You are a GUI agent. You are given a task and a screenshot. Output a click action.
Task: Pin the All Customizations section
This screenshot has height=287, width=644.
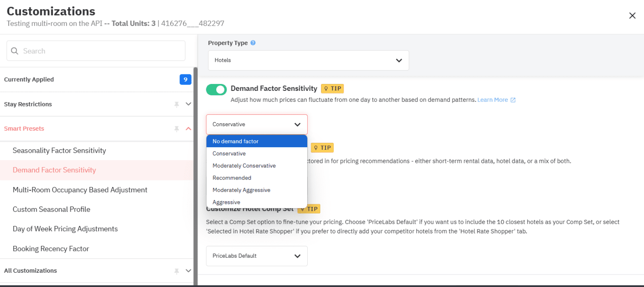point(176,271)
